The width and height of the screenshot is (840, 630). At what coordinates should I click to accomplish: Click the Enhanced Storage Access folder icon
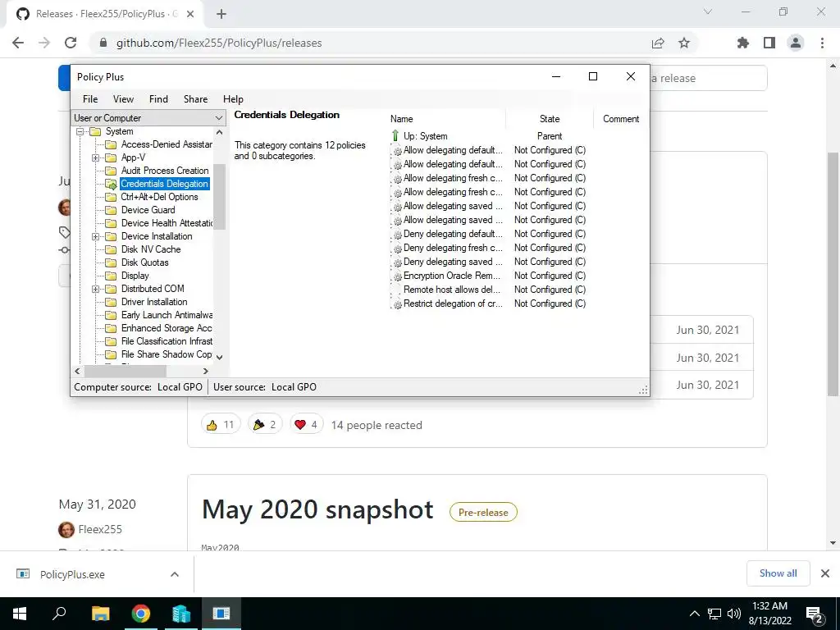111,328
